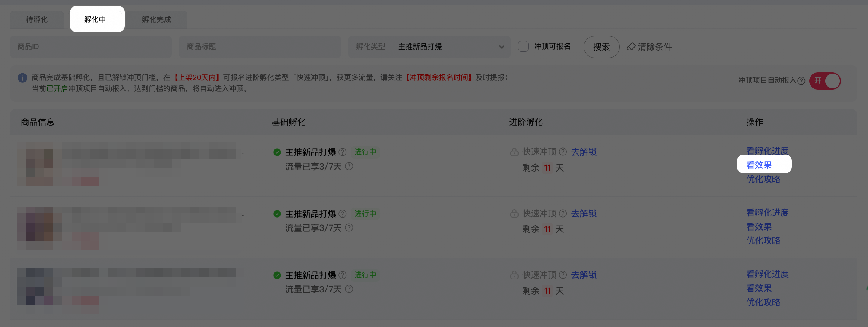Click first row 去解锁 link

coord(584,152)
